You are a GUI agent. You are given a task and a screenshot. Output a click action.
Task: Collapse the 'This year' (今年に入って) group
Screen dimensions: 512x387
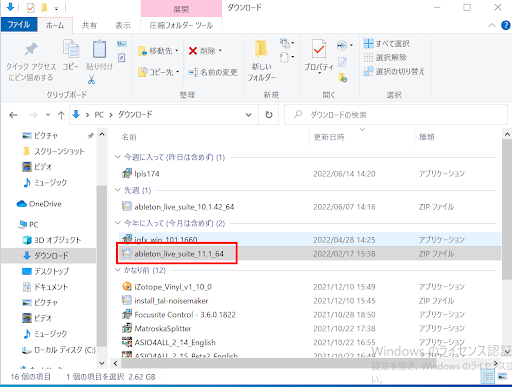117,223
